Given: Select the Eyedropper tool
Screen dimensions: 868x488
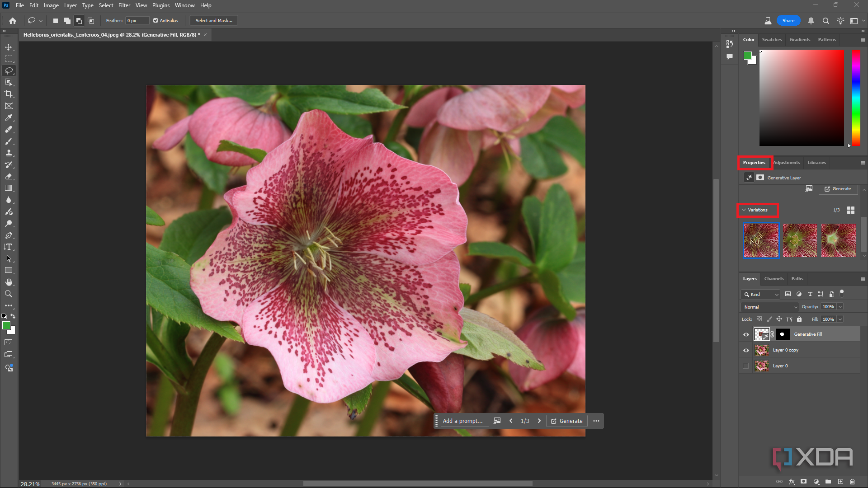Looking at the screenshot, I should [x=9, y=117].
